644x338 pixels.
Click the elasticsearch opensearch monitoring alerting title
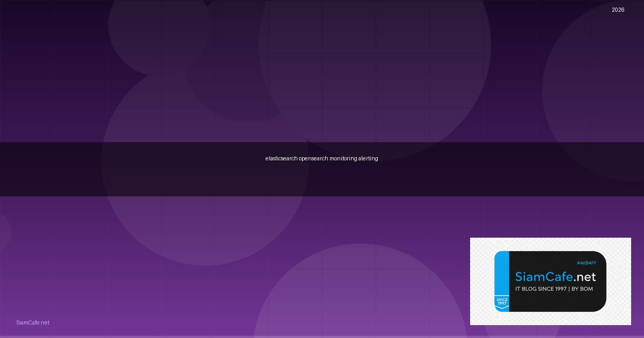322,158
